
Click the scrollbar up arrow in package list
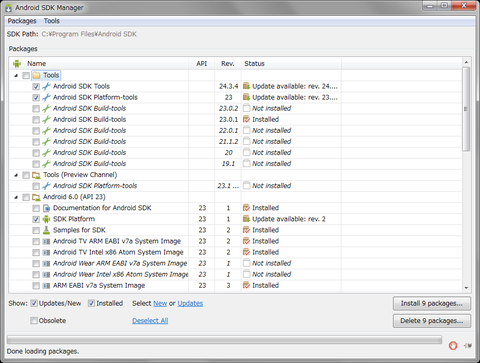point(466,62)
